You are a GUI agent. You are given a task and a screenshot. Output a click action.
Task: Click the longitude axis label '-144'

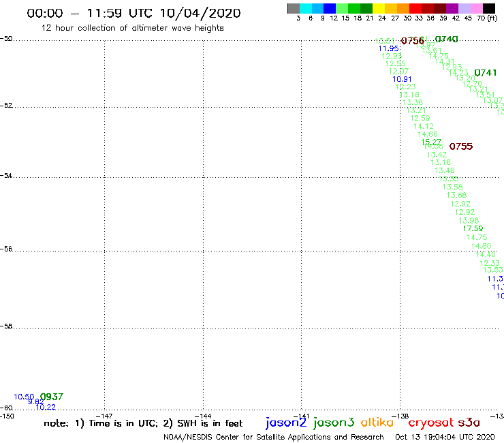203,416
